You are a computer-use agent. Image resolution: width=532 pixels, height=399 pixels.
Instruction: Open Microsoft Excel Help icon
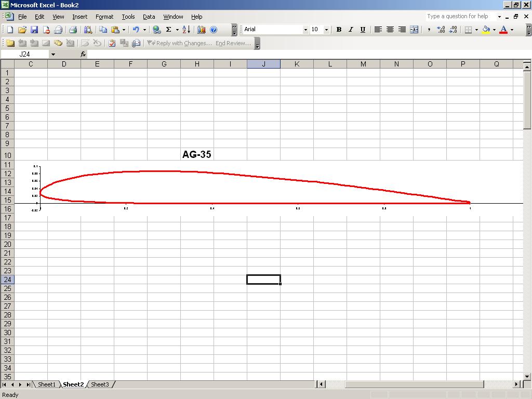pyautogui.click(x=214, y=30)
